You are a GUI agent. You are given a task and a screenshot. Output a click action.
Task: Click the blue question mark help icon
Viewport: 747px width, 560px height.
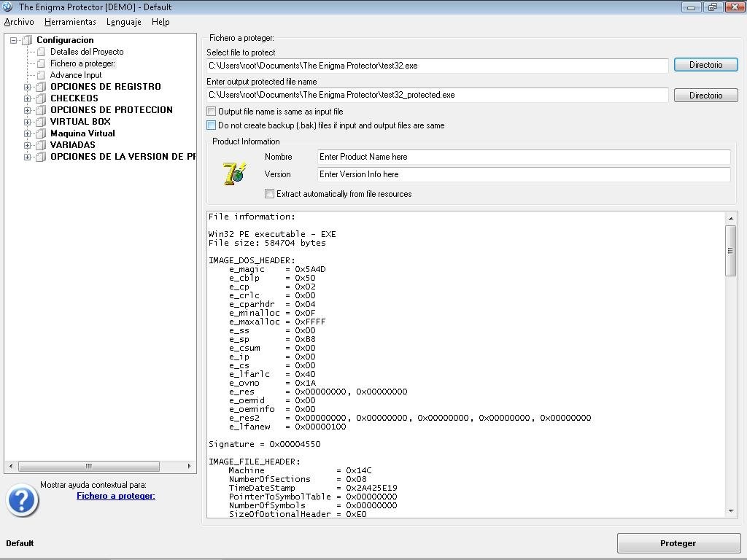22,500
